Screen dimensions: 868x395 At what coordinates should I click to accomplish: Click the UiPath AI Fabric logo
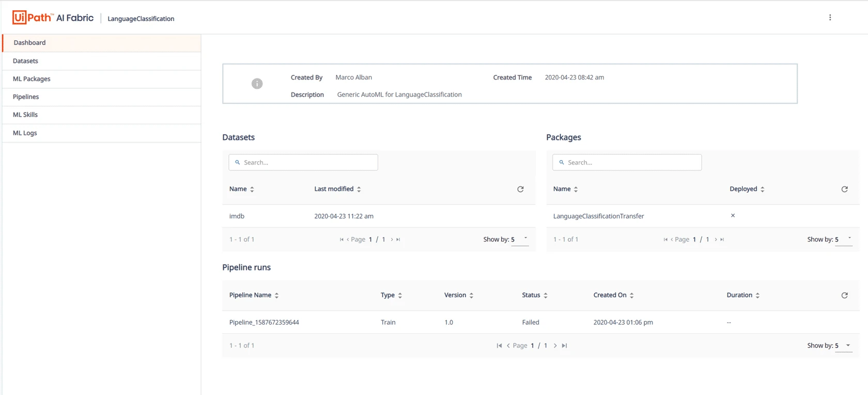pos(53,18)
